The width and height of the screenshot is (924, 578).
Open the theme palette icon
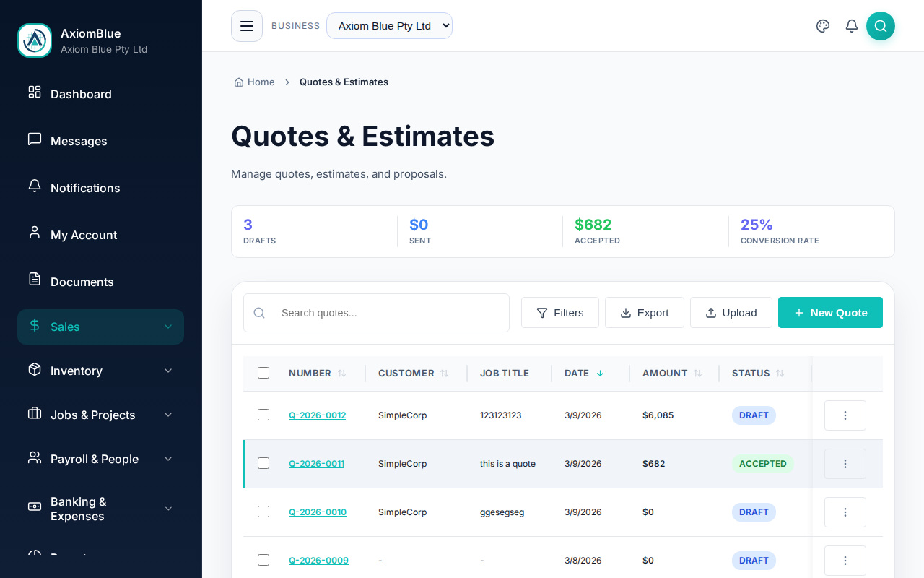[823, 26]
